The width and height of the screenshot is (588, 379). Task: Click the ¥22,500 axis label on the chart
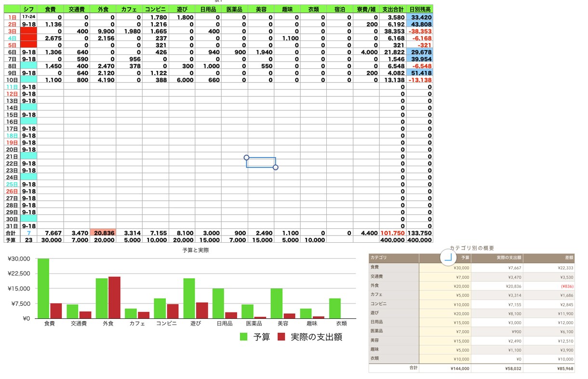[x=20, y=274]
